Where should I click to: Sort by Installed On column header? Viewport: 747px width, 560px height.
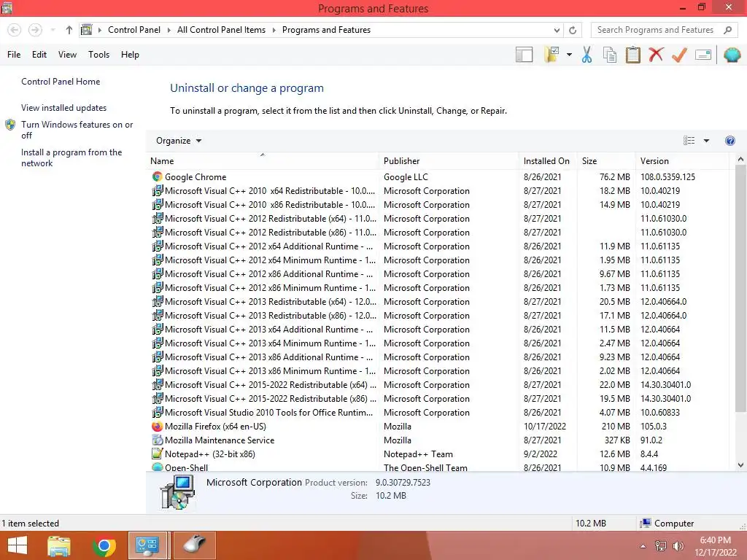click(547, 161)
